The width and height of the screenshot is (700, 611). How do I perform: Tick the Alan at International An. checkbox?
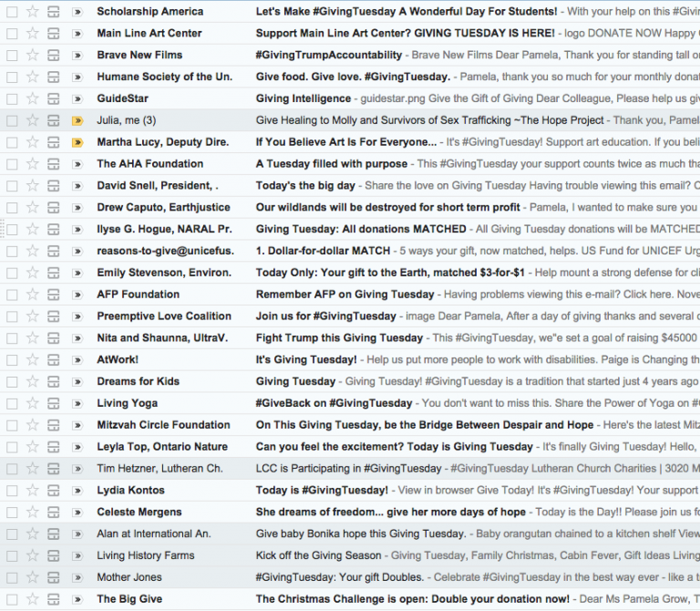12,534
